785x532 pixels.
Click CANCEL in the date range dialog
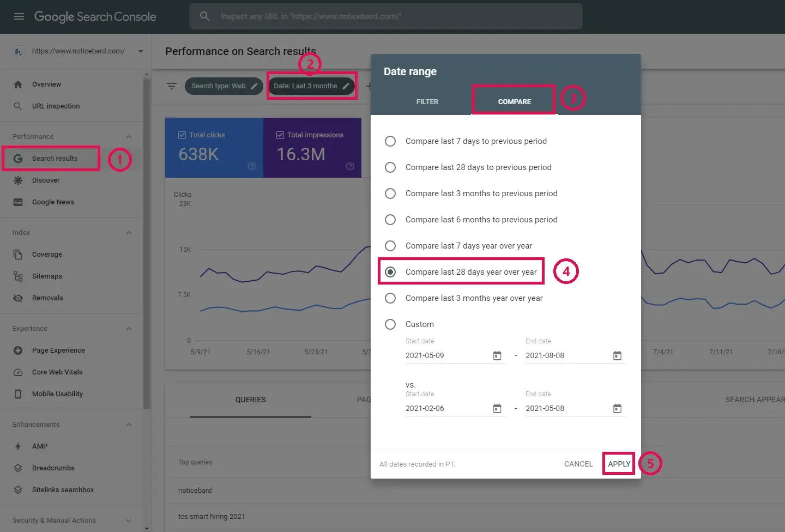[x=578, y=464]
